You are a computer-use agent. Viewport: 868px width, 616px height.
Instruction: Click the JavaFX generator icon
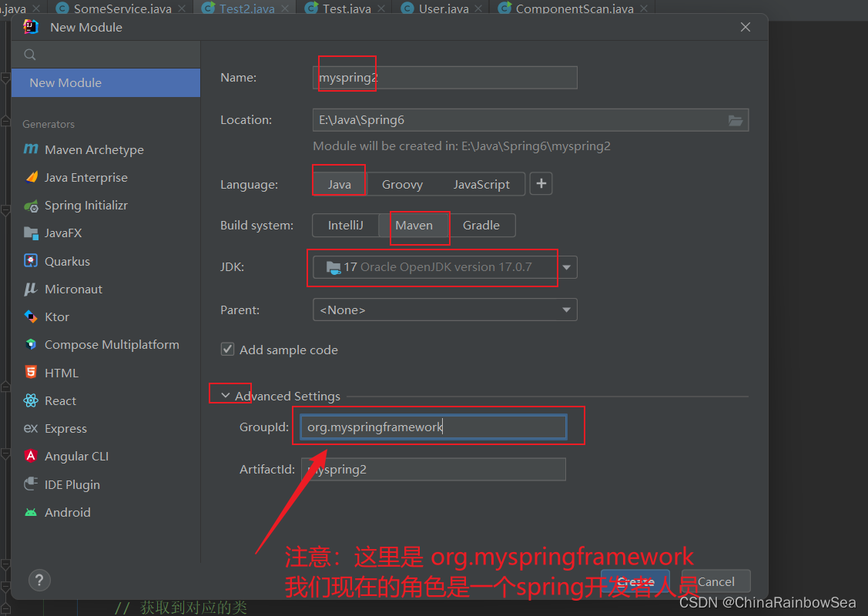[x=31, y=233]
